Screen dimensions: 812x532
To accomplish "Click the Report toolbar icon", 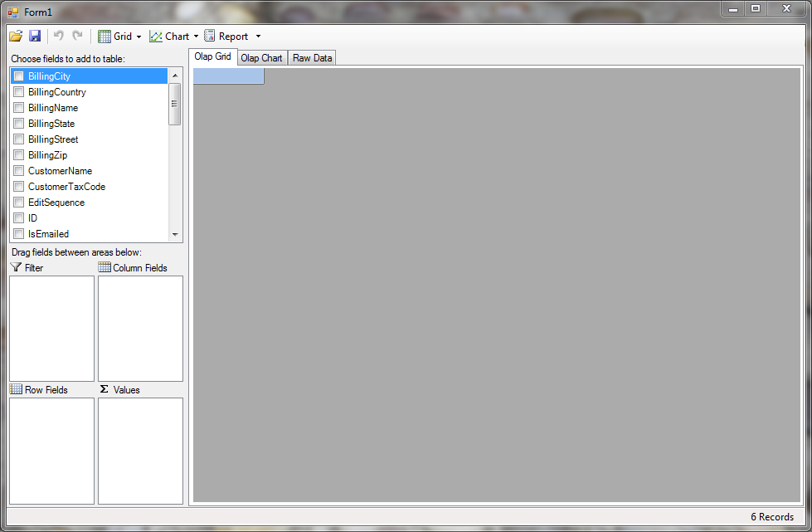I will [x=210, y=36].
